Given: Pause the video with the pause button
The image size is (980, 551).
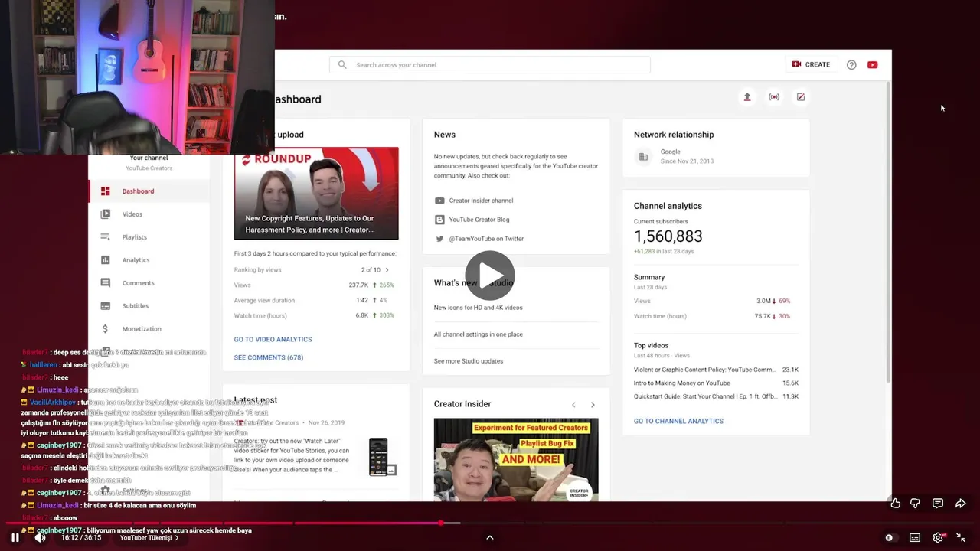Looking at the screenshot, I should coord(15,537).
